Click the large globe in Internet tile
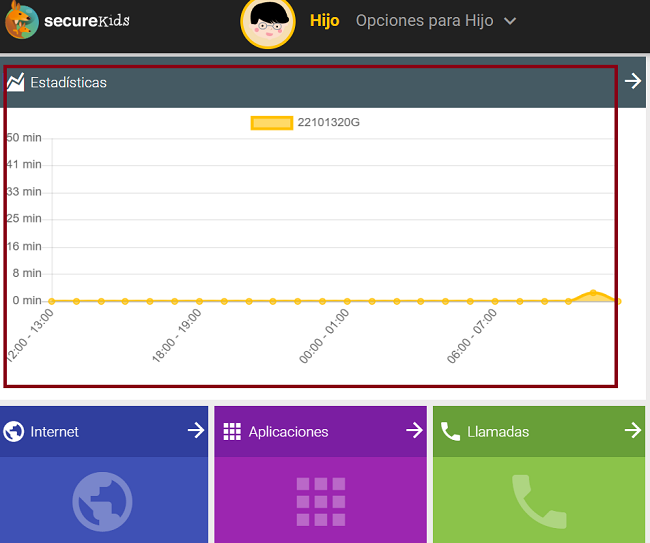Image resolution: width=650 pixels, height=543 pixels. click(102, 501)
